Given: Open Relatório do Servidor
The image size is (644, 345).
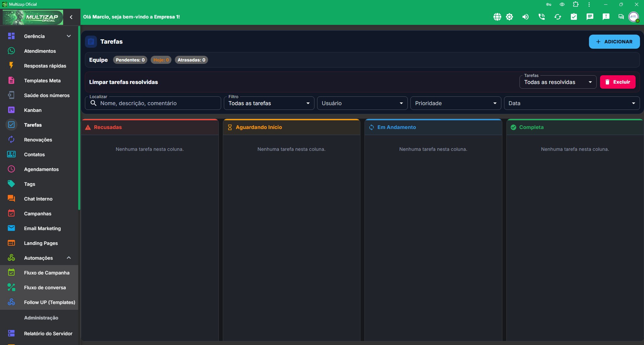Looking at the screenshot, I should (39, 334).
